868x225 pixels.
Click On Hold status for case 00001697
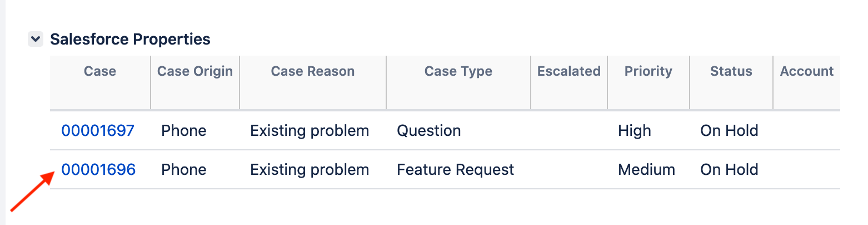pos(729,131)
